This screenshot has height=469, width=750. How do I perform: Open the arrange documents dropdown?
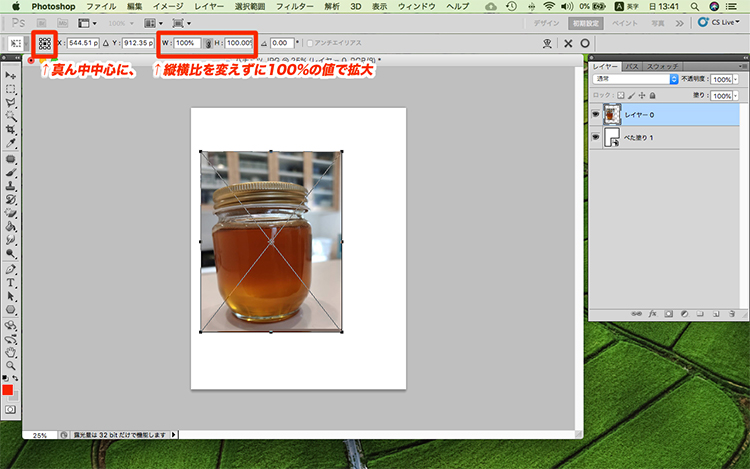coord(154,23)
